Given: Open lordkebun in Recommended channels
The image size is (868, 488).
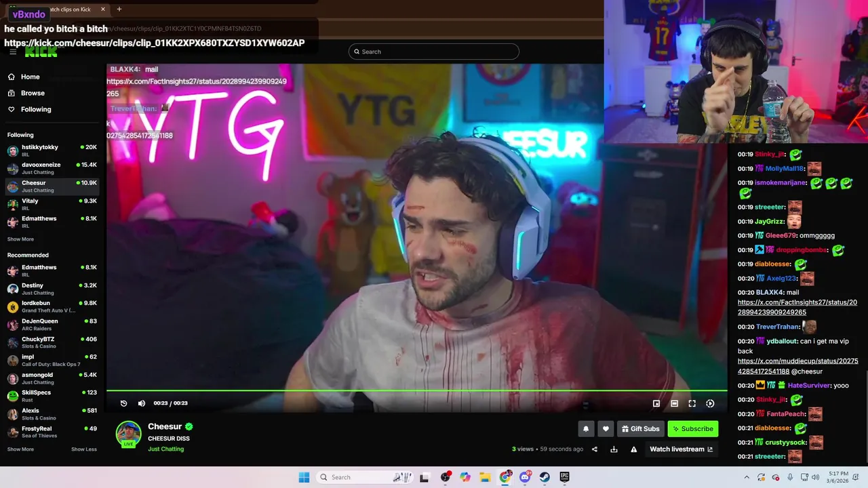Looking at the screenshot, I should click(52, 306).
